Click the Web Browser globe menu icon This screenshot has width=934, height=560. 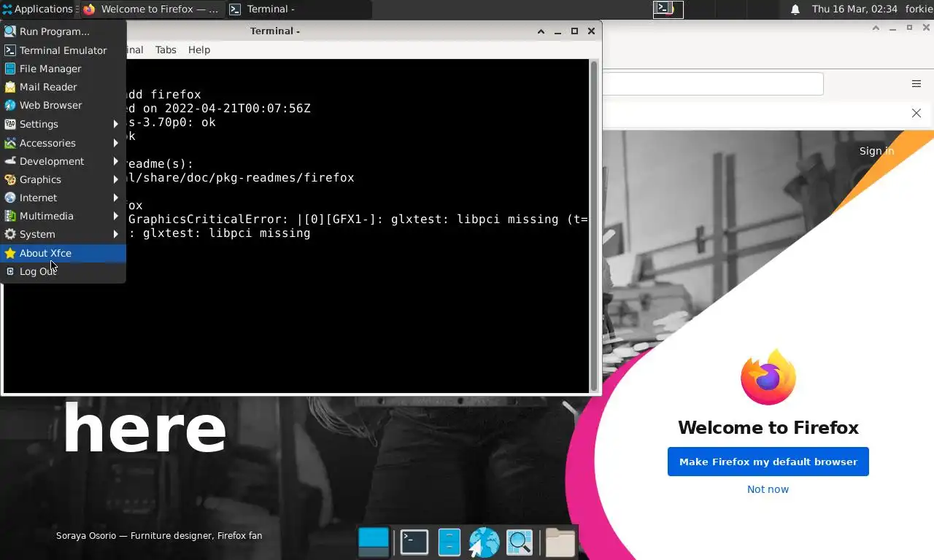(10, 105)
